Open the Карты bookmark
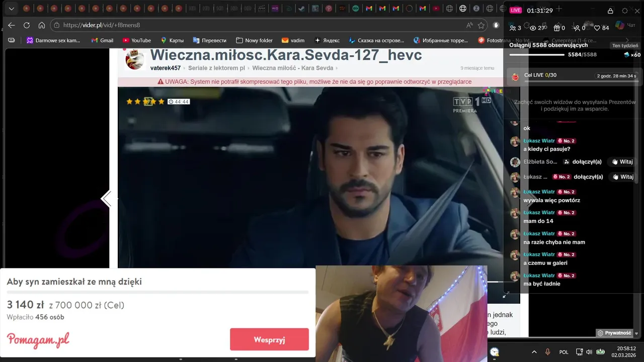The height and width of the screenshot is (362, 644). [172, 40]
